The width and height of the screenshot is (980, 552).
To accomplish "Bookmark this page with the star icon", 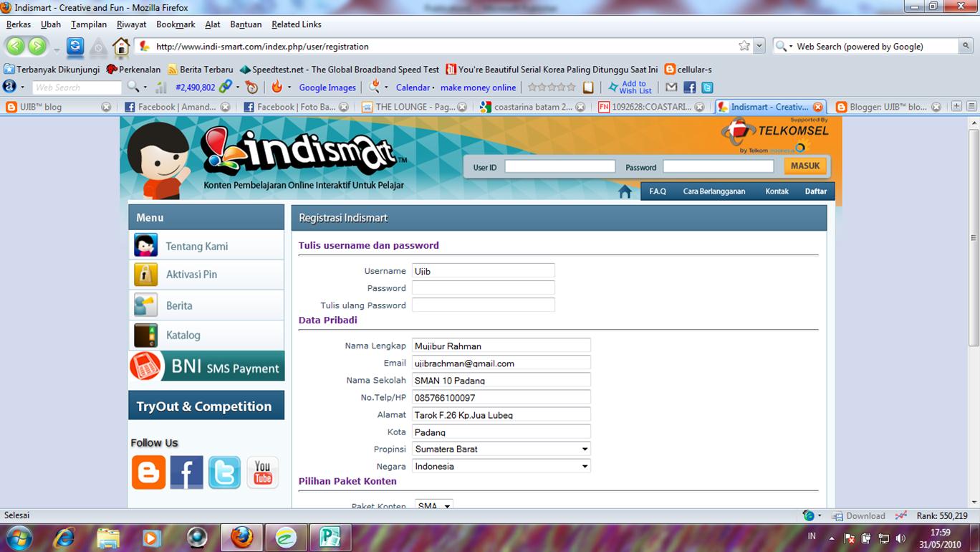I will (744, 46).
